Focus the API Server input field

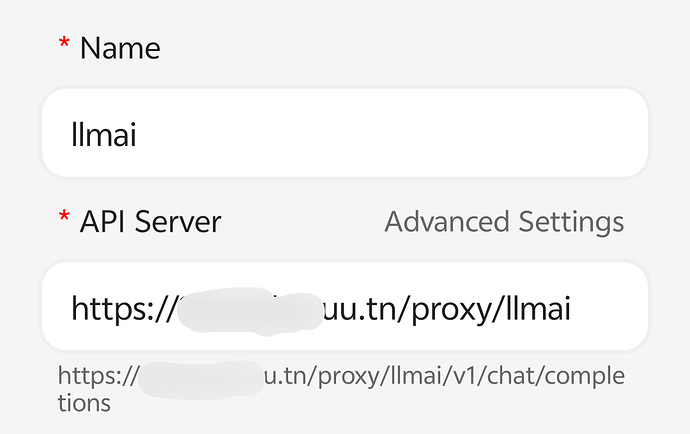pyautogui.click(x=344, y=307)
